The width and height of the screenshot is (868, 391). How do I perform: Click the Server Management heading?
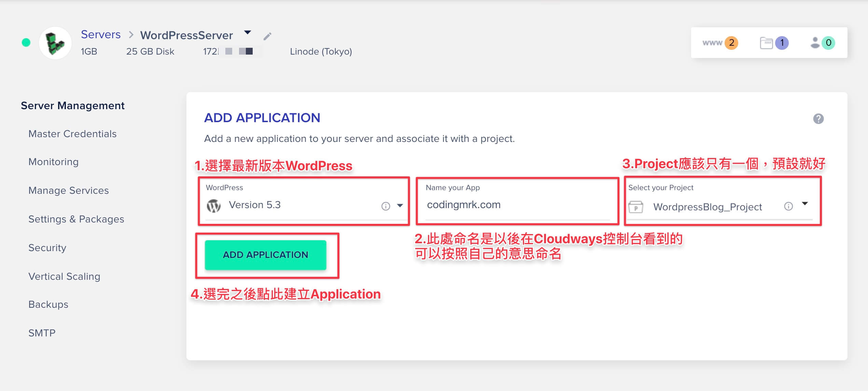click(x=73, y=106)
